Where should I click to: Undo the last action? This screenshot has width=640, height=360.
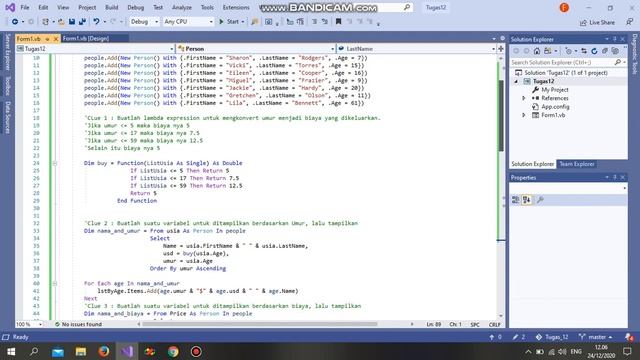[x=96, y=22]
